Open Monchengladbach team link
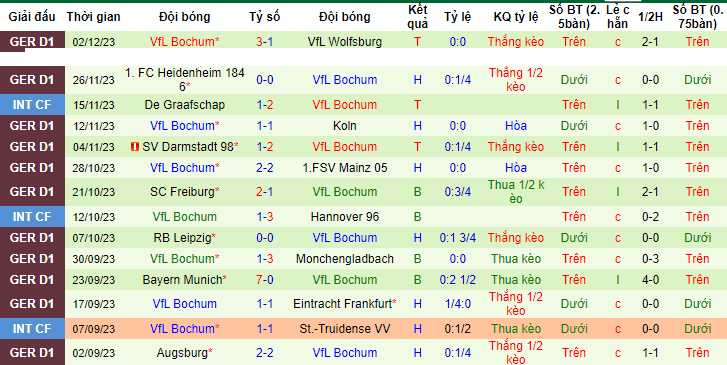Image resolution: width=727 pixels, height=365 pixels. (344, 259)
